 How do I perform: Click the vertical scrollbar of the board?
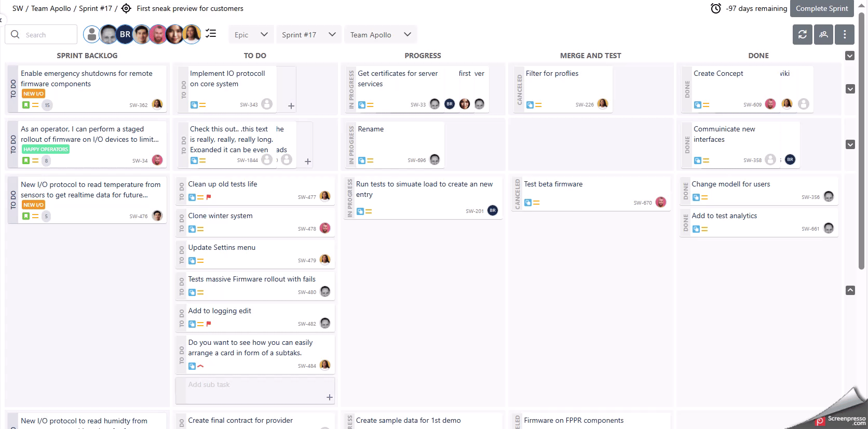862,140
